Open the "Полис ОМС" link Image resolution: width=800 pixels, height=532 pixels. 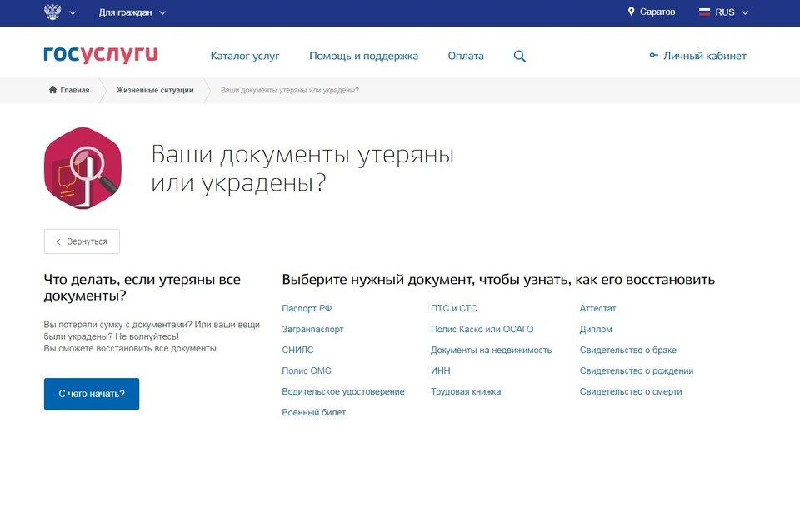pos(306,371)
